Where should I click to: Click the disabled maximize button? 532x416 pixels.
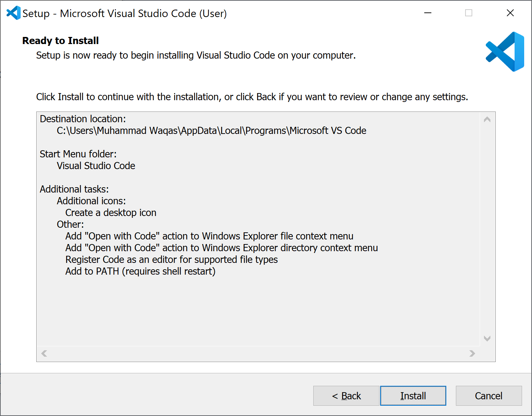(x=469, y=13)
